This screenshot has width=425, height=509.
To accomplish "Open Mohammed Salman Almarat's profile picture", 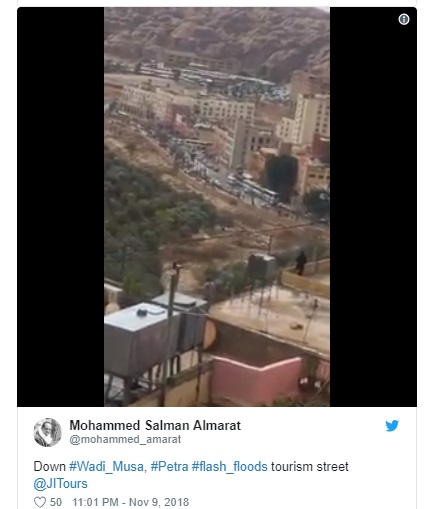I will (x=47, y=432).
